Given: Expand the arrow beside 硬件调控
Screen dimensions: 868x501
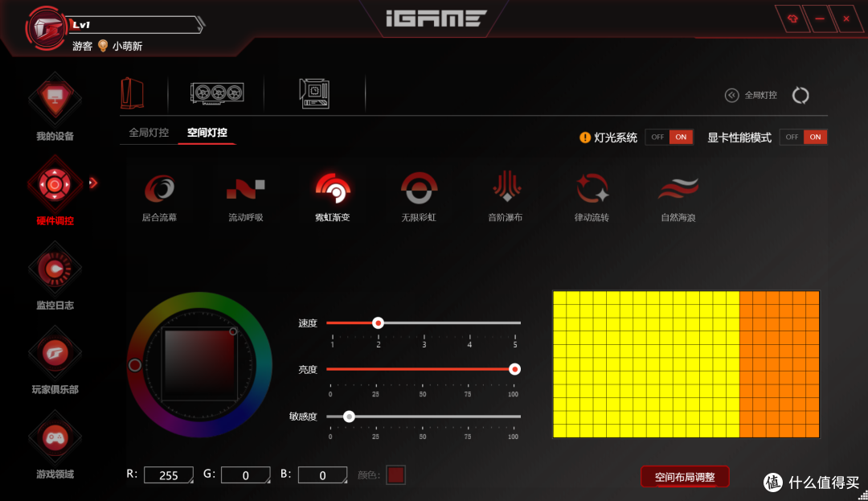Looking at the screenshot, I should coord(93,183).
